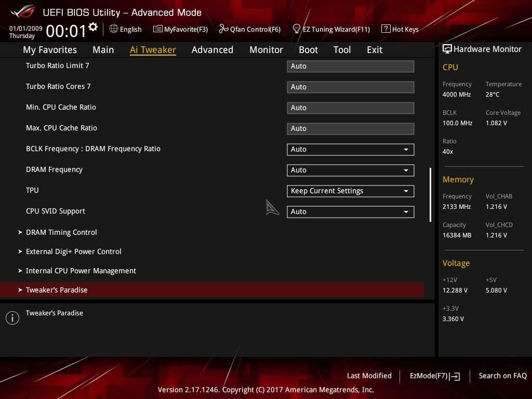Expand DRAM Timing Control submenu
This screenshot has height=399, width=532.
[x=61, y=232]
